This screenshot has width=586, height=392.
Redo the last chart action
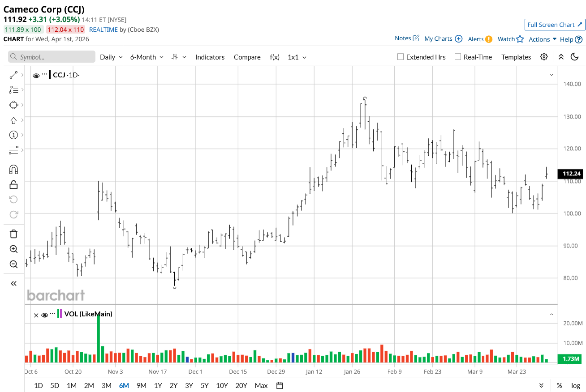pos(13,214)
